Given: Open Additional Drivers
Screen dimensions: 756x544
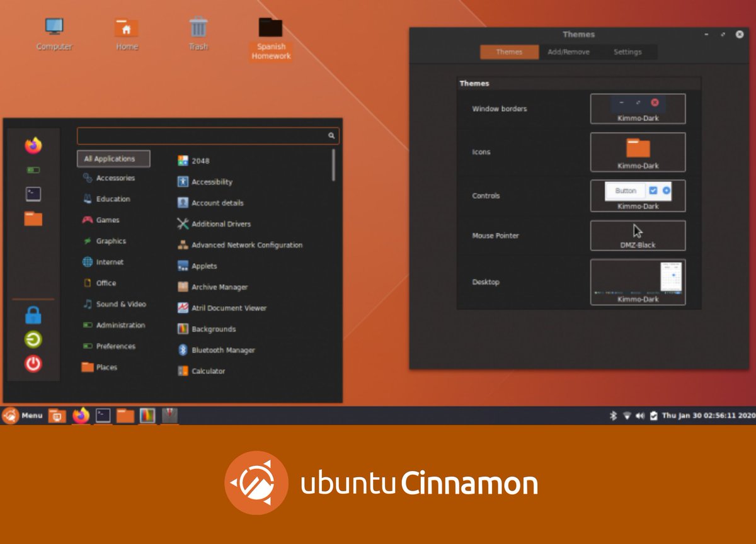Looking at the screenshot, I should point(214,224).
